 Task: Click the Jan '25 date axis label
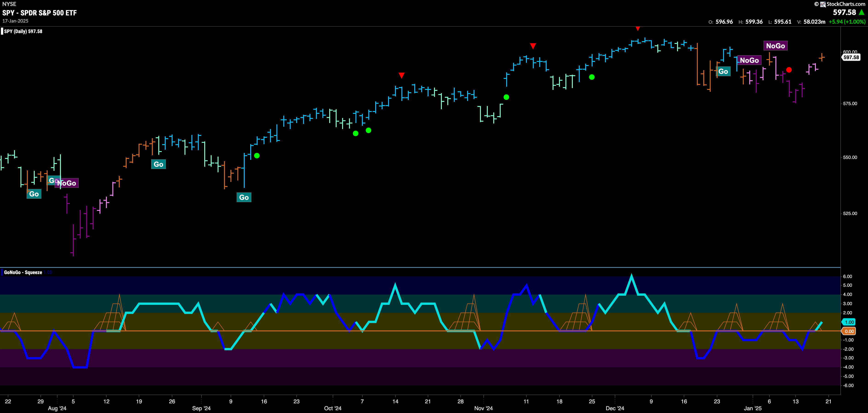pos(753,408)
